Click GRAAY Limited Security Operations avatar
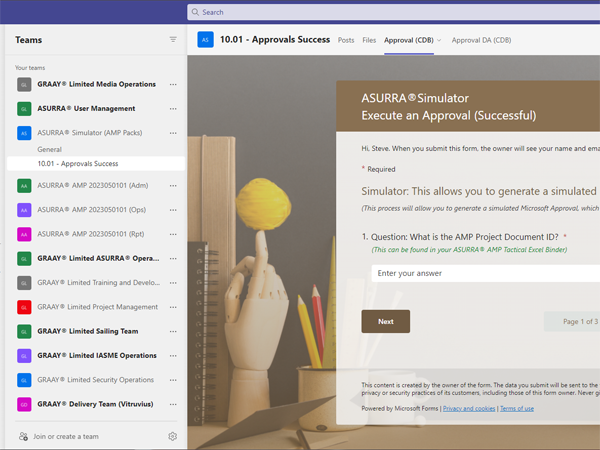The image size is (600, 450). [24, 380]
